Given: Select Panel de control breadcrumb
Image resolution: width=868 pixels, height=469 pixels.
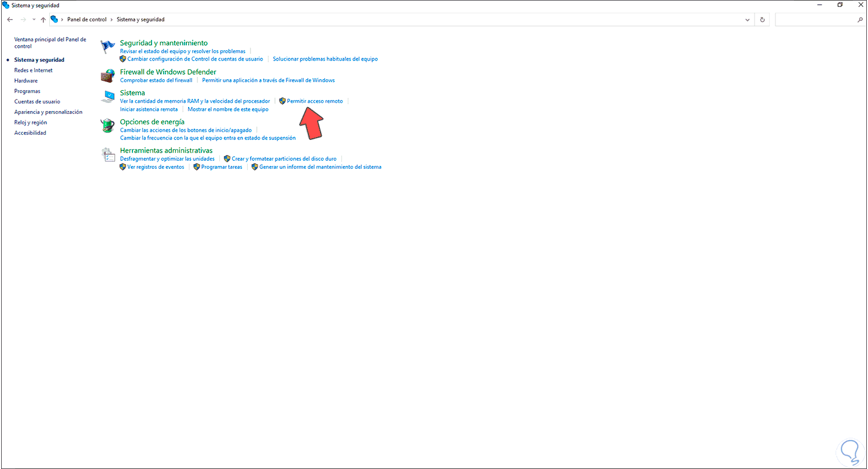Looking at the screenshot, I should click(87, 20).
